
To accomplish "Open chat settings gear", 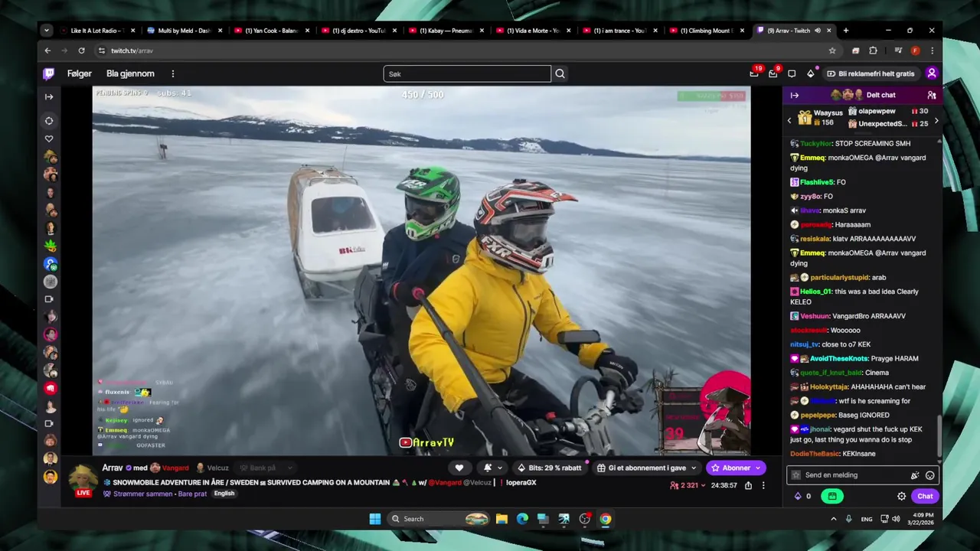I will [x=902, y=496].
